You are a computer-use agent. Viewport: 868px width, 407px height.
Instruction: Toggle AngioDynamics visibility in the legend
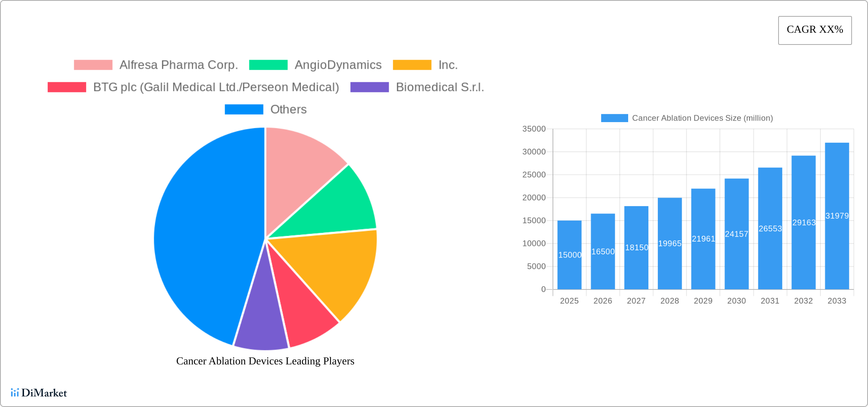coord(338,65)
